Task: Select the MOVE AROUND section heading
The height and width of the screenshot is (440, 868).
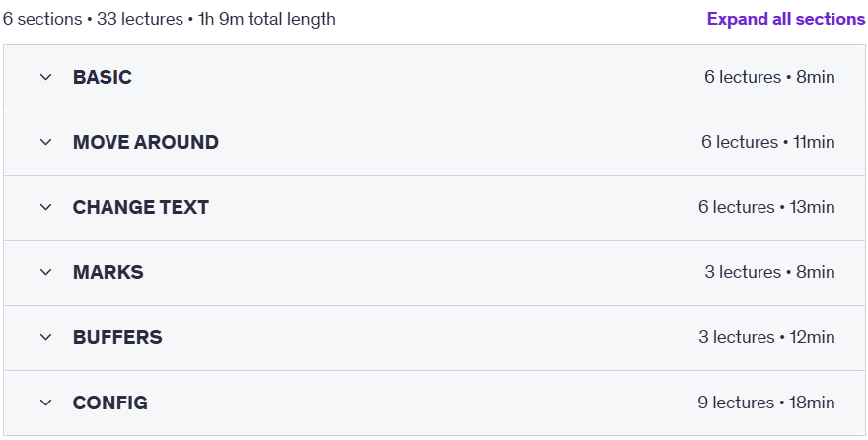Action: pos(146,142)
